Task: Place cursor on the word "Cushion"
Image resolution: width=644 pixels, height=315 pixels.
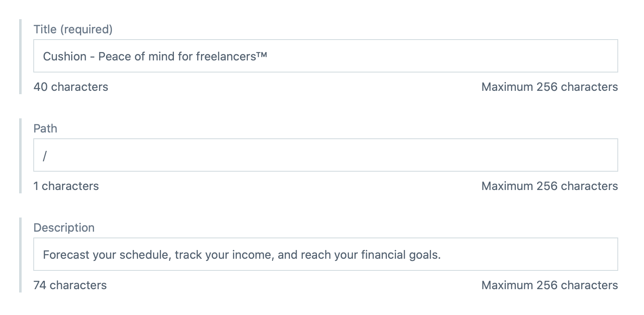Action: point(64,56)
